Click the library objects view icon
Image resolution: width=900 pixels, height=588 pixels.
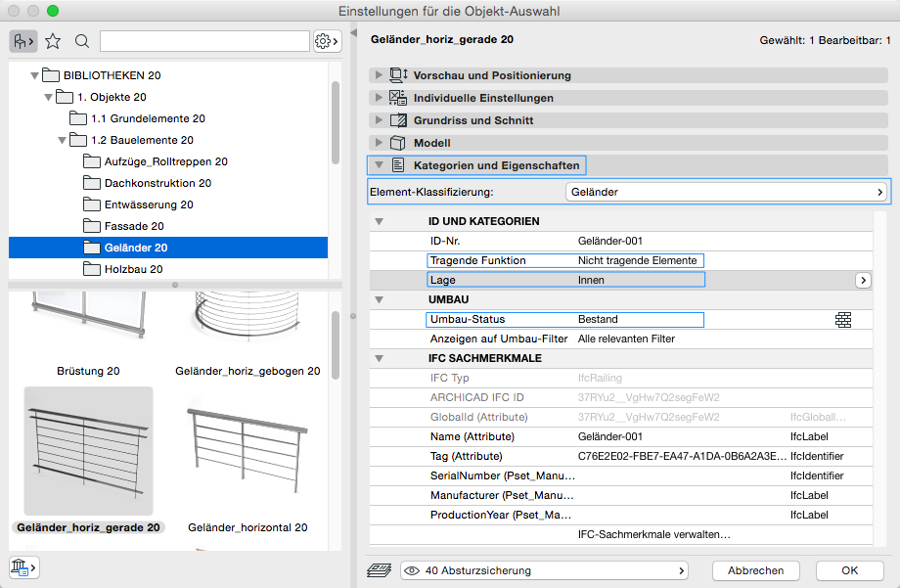coord(22,41)
